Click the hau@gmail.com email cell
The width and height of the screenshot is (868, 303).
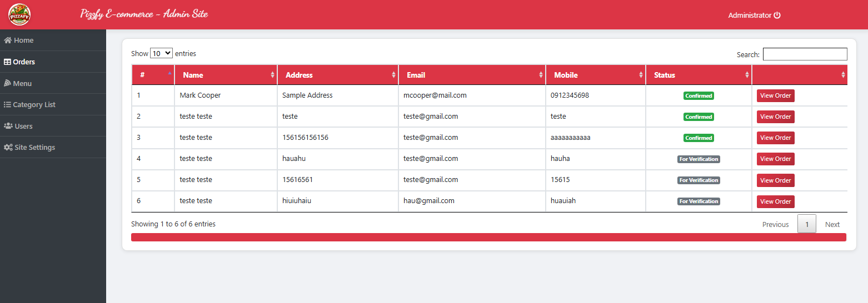(x=472, y=201)
